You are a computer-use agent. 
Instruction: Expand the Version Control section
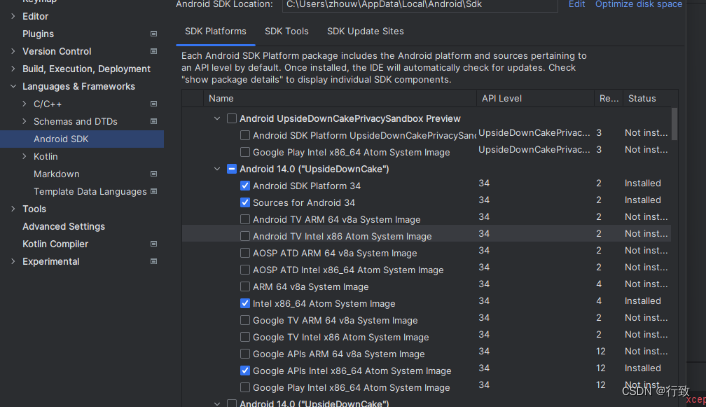[x=13, y=51]
